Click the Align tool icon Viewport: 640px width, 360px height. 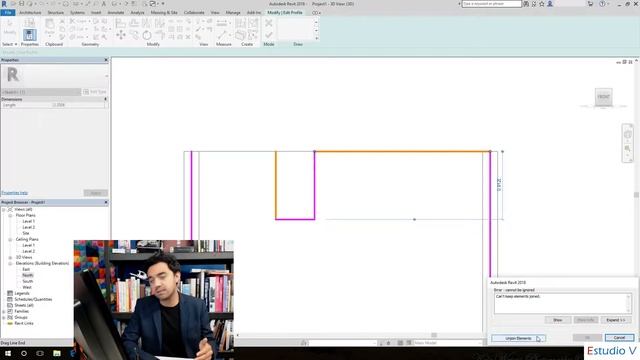(121, 23)
